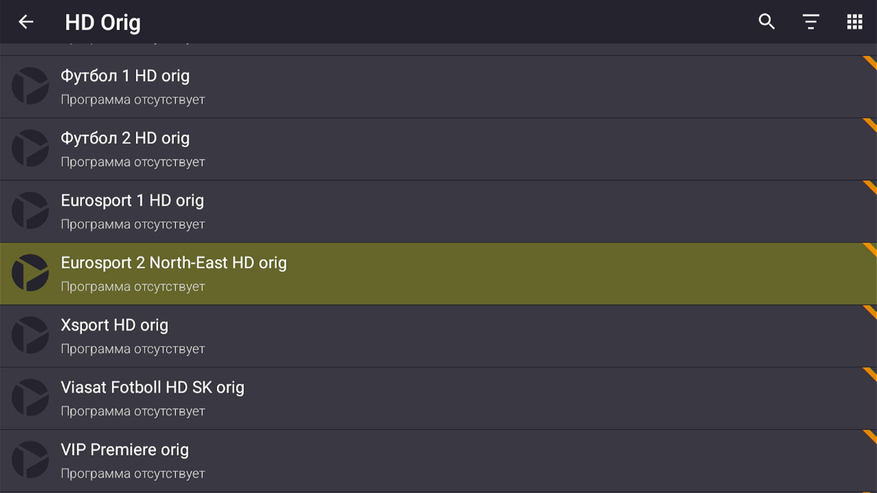Click play icon for Футбол 1 HD orig

tap(30, 87)
